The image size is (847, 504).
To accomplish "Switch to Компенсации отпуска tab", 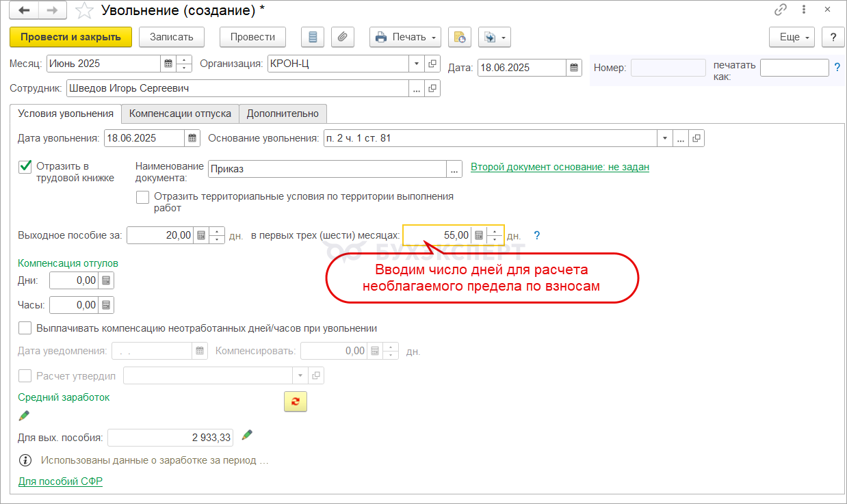I will pyautogui.click(x=181, y=114).
